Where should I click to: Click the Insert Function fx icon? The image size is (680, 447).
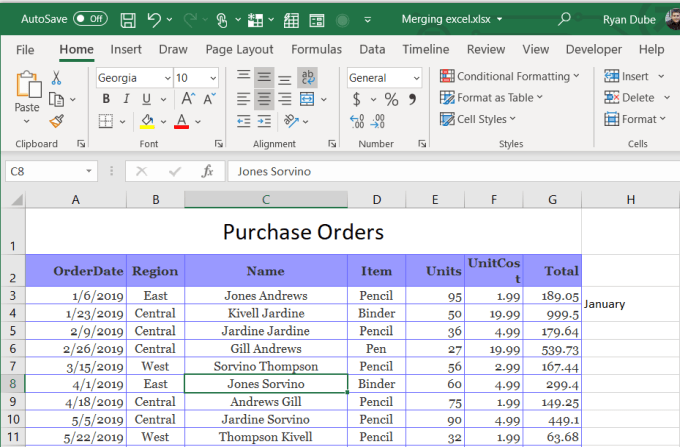pyautogui.click(x=208, y=171)
